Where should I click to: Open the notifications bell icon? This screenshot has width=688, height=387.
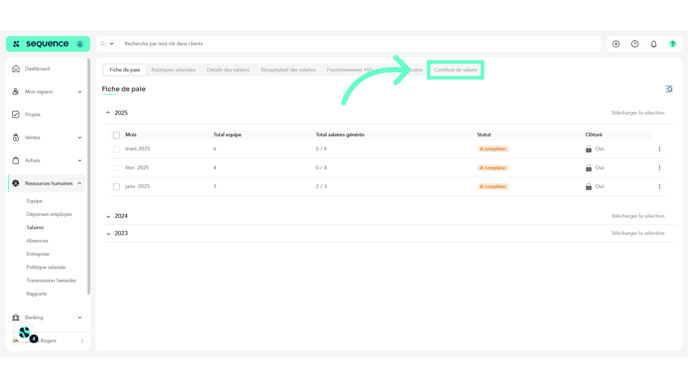pyautogui.click(x=654, y=44)
